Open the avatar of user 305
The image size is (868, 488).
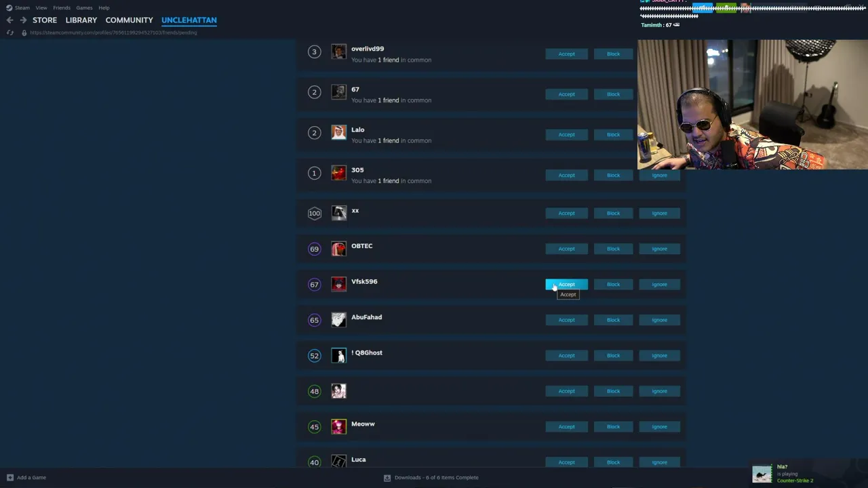click(x=338, y=173)
